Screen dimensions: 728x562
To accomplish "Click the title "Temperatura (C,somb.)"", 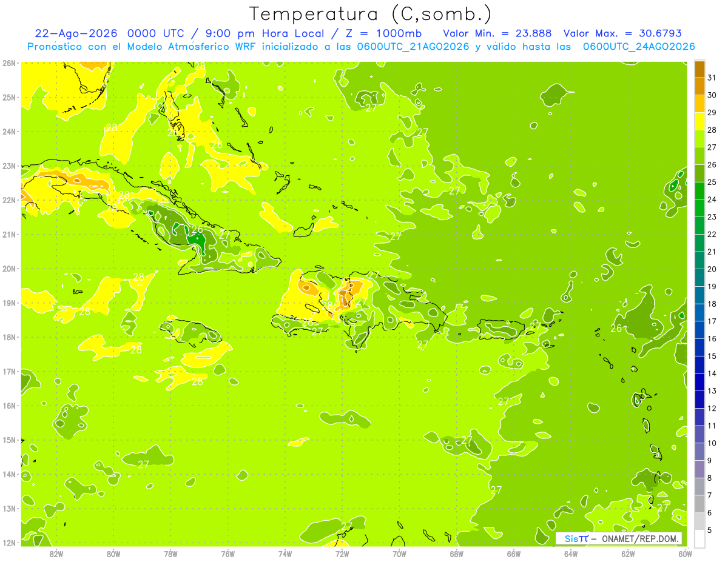I will pos(371,14).
